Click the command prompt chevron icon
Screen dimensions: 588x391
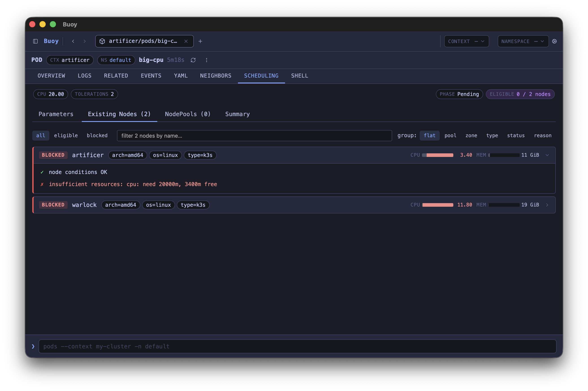click(x=33, y=346)
